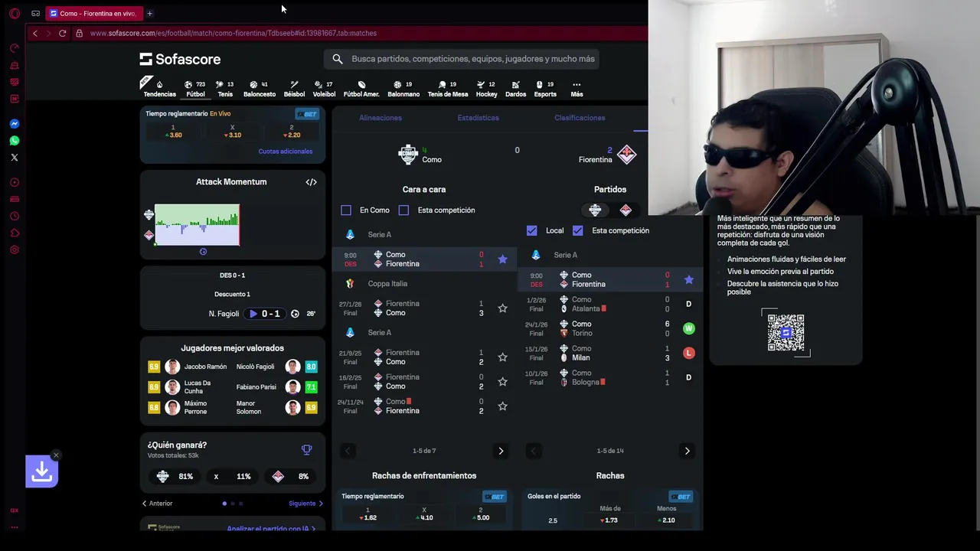Toggle the En Como checkbox
Image resolution: width=980 pixels, height=551 pixels.
point(346,210)
